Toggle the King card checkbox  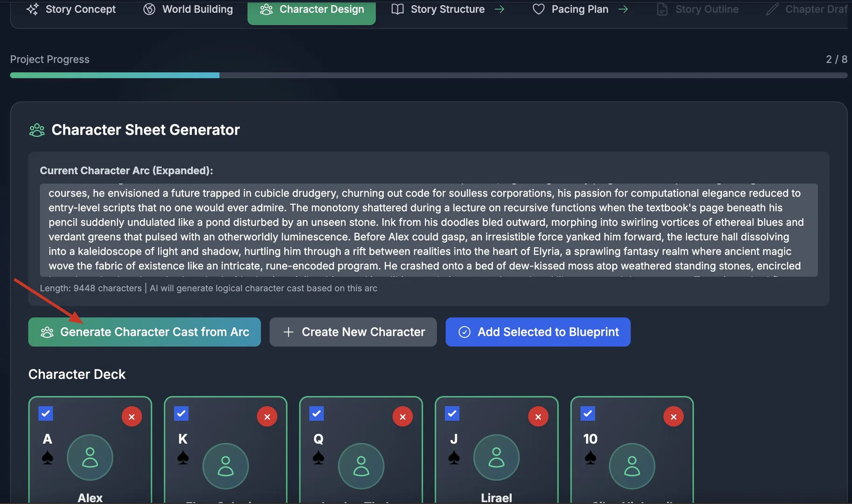click(x=181, y=413)
